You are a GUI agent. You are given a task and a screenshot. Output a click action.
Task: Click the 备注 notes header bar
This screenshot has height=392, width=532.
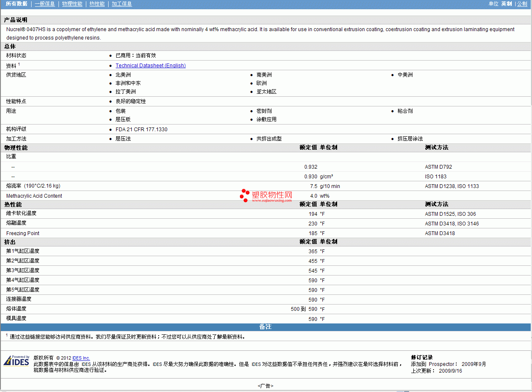(266, 327)
